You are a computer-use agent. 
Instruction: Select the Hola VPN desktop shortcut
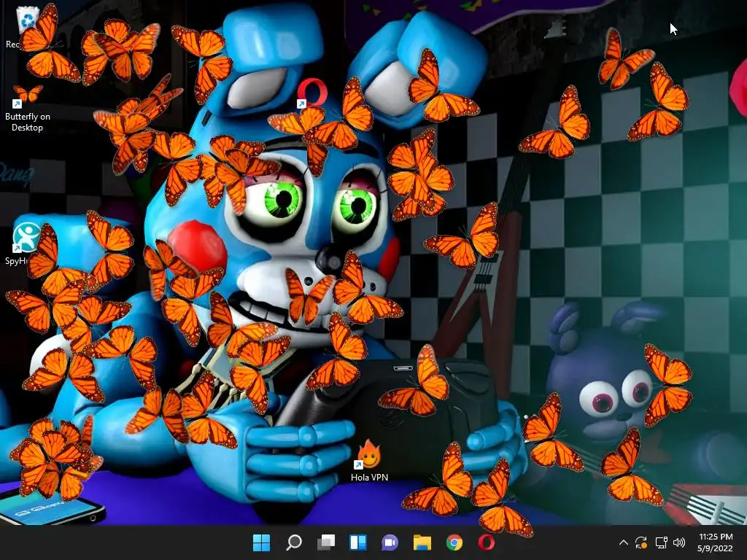click(x=369, y=462)
